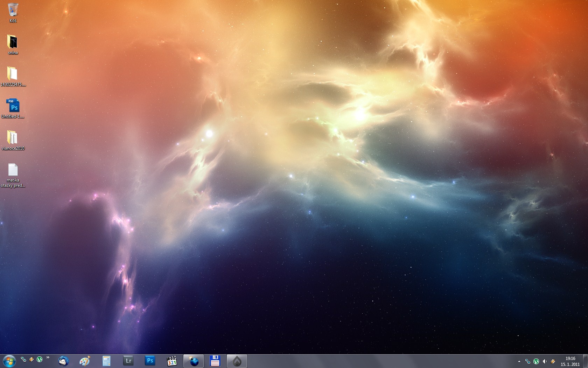This screenshot has width=588, height=368.
Task: Select the matika otazky pred... document icon
Action: click(x=13, y=175)
